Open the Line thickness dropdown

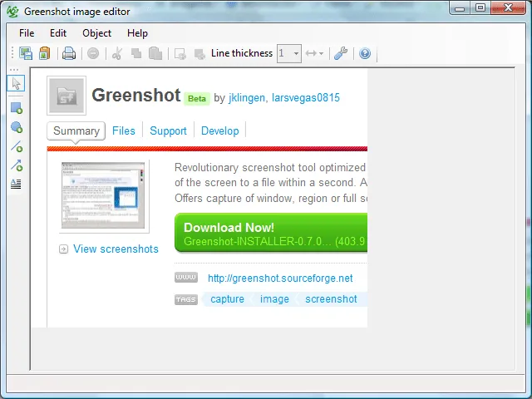[289, 53]
